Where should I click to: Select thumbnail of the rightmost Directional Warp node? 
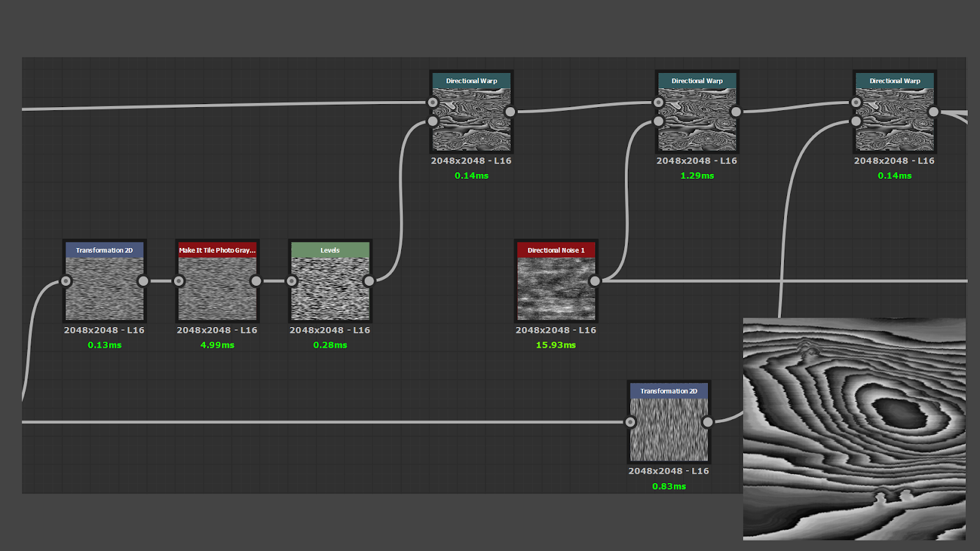(895, 119)
